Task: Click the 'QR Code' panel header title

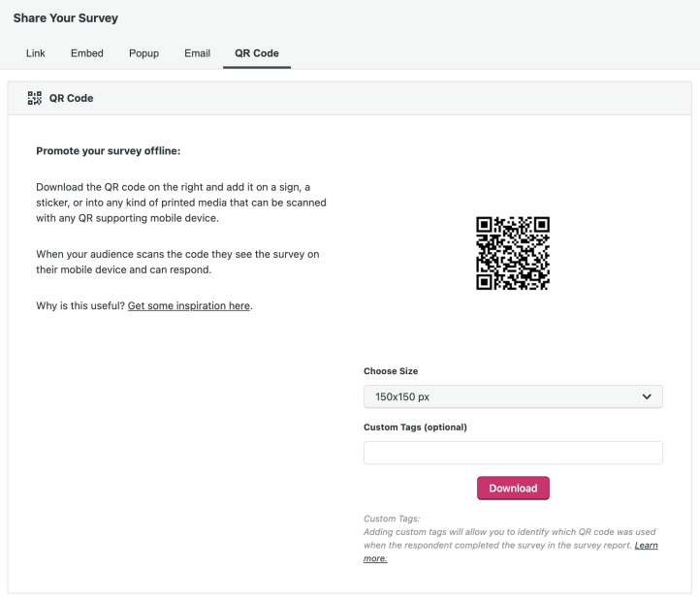Action: tap(71, 98)
